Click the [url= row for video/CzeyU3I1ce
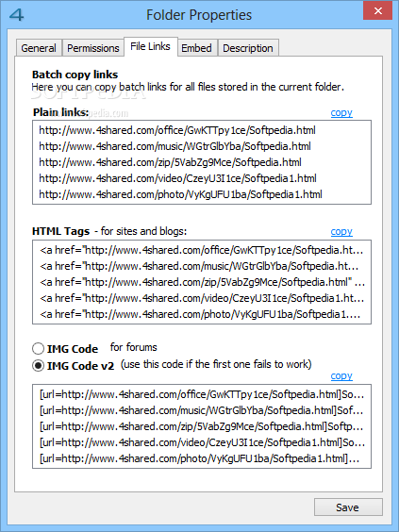399x532 pixels. coord(202,442)
